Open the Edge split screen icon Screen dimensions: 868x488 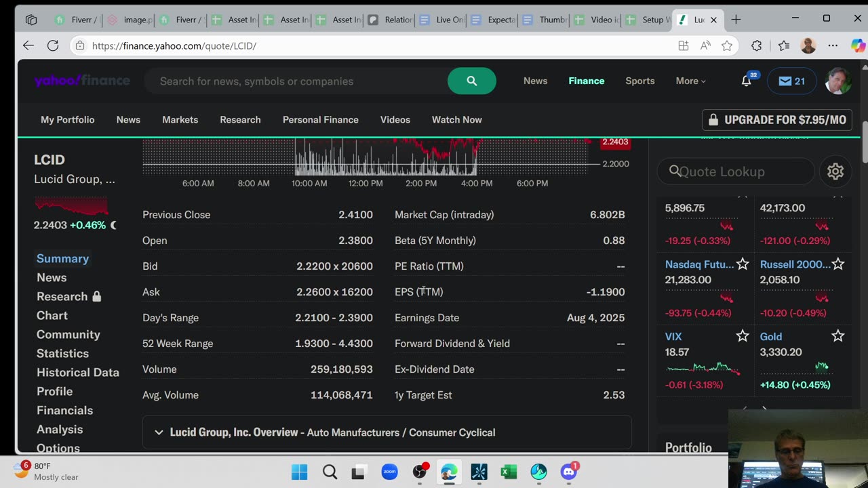tap(684, 45)
